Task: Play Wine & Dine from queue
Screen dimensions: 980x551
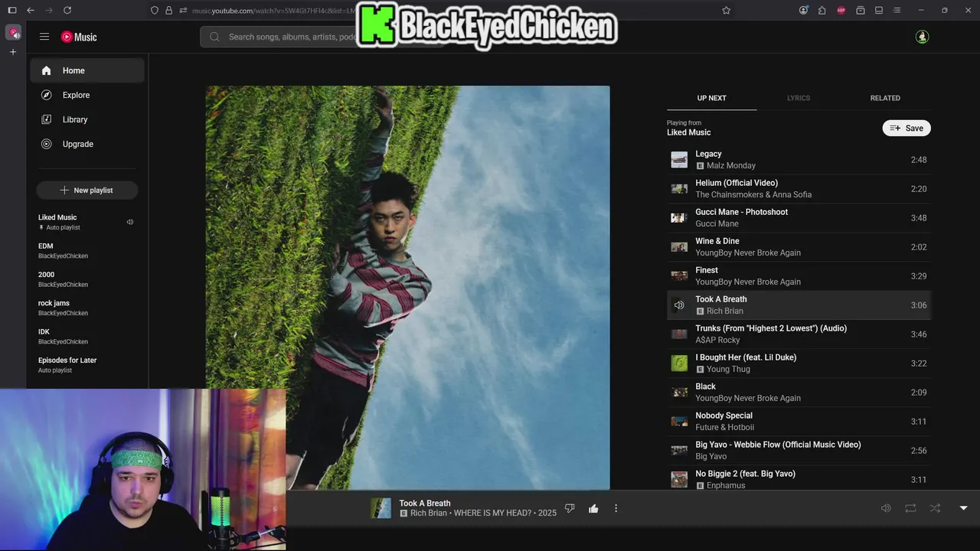Action: pos(799,247)
